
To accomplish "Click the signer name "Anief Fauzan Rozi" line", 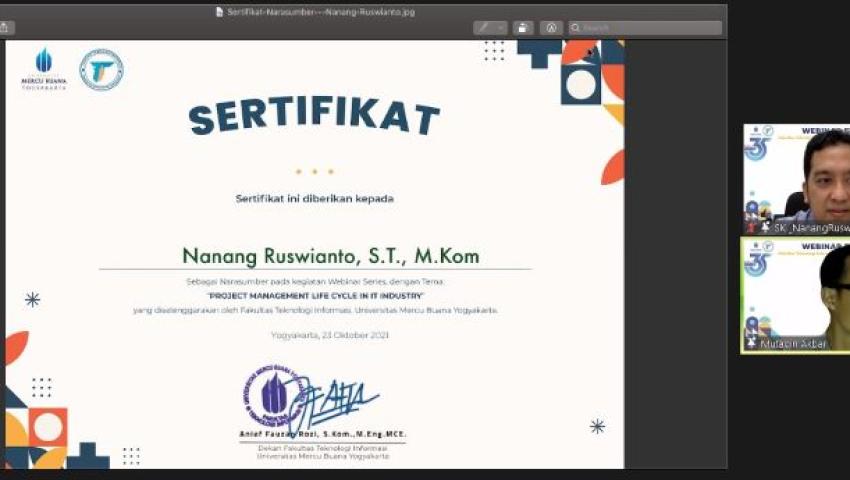I will 323,434.
